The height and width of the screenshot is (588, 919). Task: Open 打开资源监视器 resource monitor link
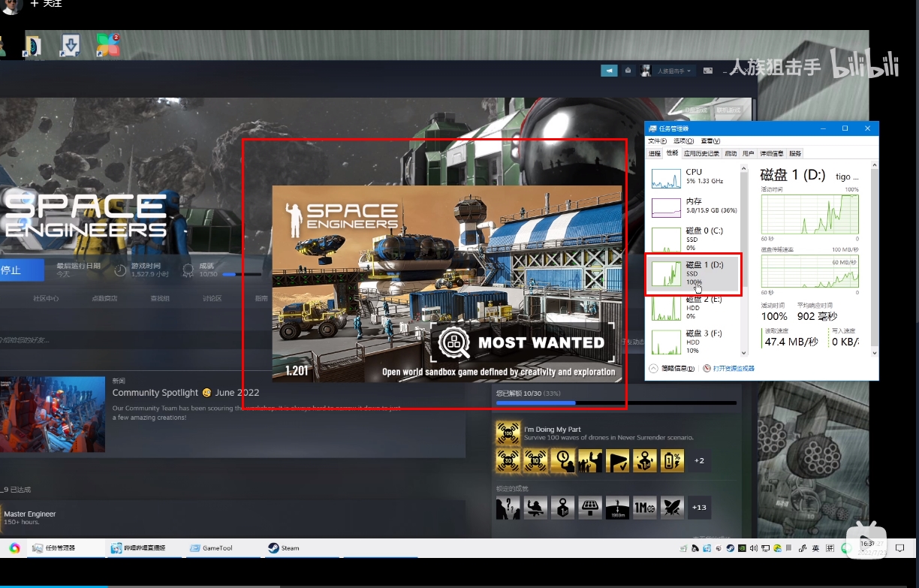728,369
